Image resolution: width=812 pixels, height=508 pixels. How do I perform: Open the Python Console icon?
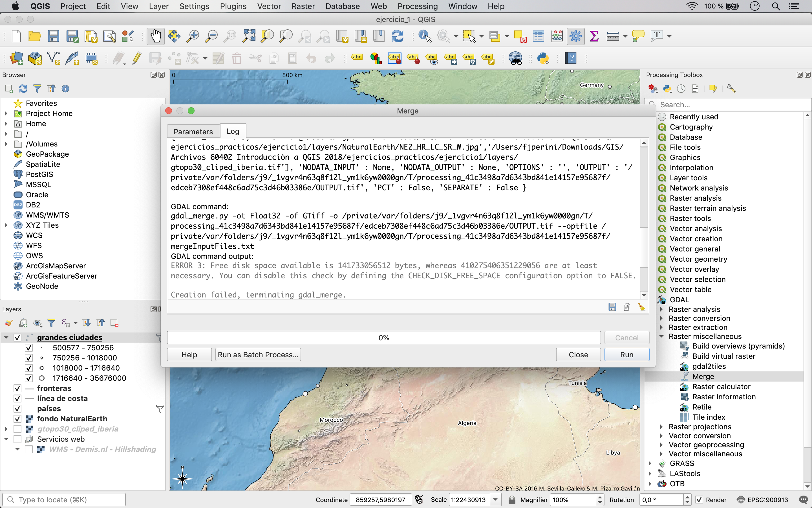click(x=543, y=58)
